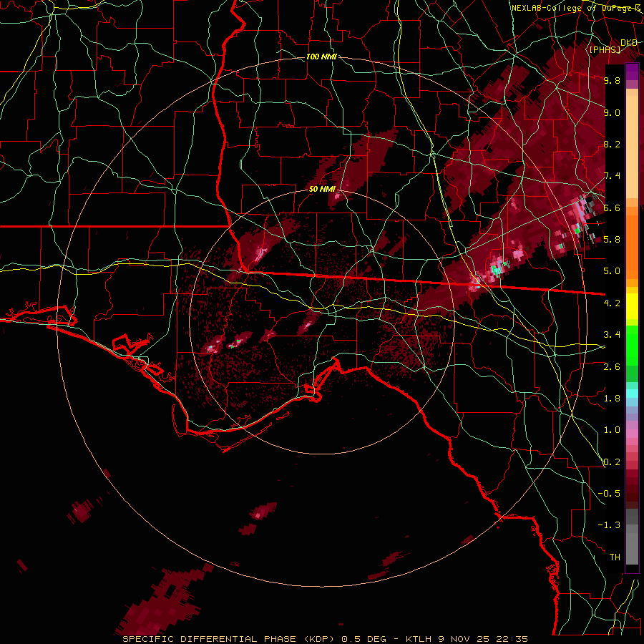This screenshot has height=644, width=644.
Task: Click the 7.4 value on the color scale
Action: coord(612,176)
